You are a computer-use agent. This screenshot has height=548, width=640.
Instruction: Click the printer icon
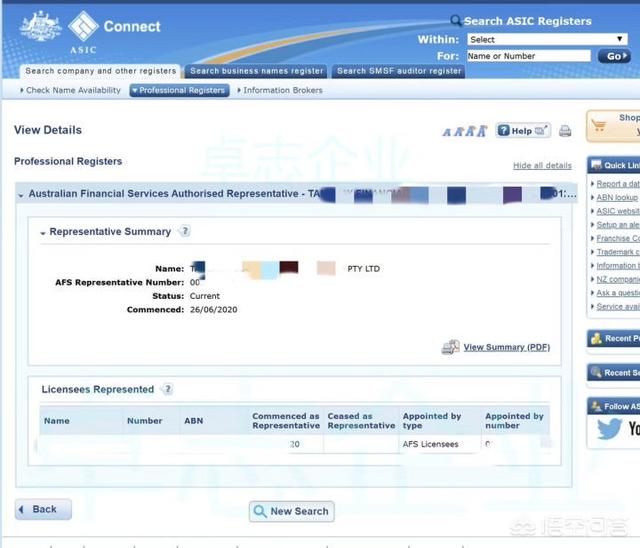click(565, 131)
